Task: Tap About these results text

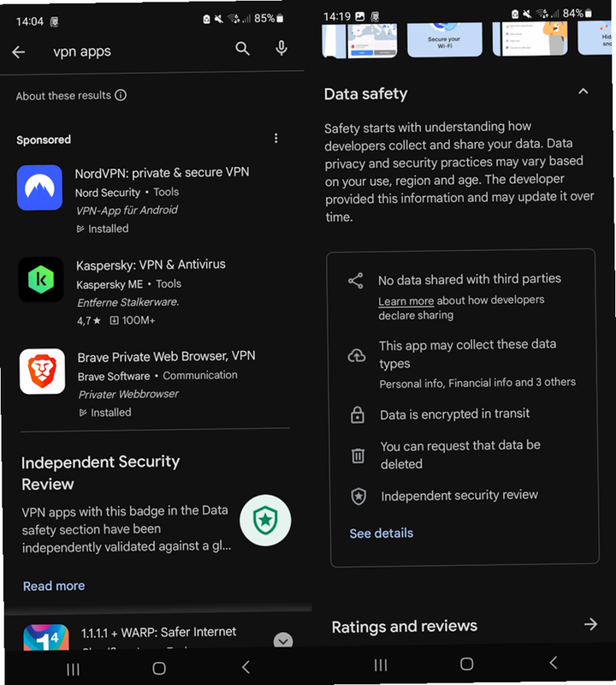Action: (x=64, y=96)
